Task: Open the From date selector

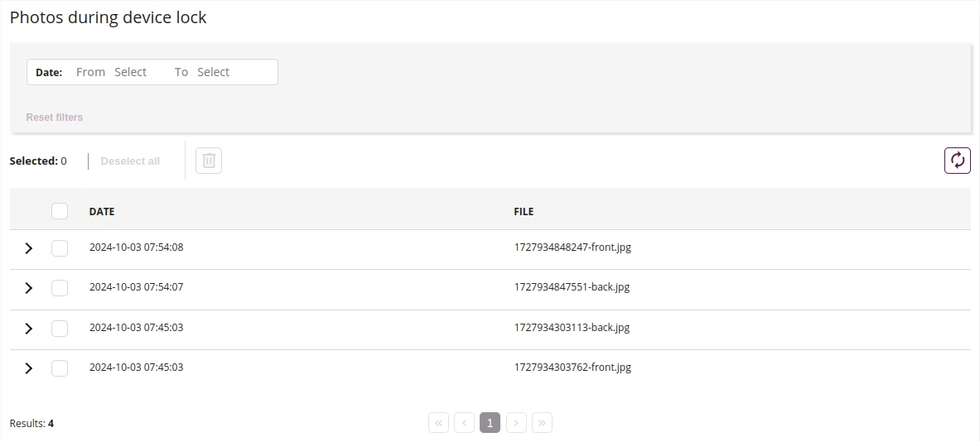Action: pyautogui.click(x=130, y=72)
